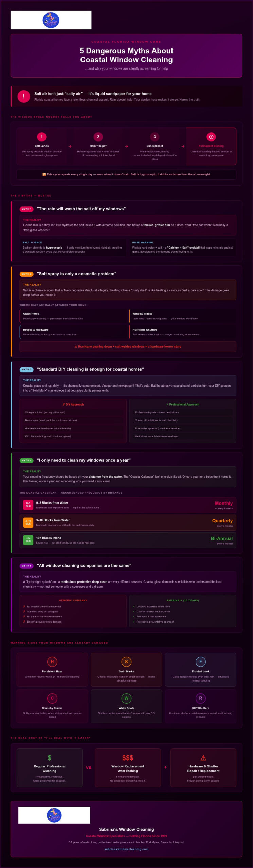
Task: Open the sabrinaswindowcleaning.com link
Action: [x=126, y=849]
